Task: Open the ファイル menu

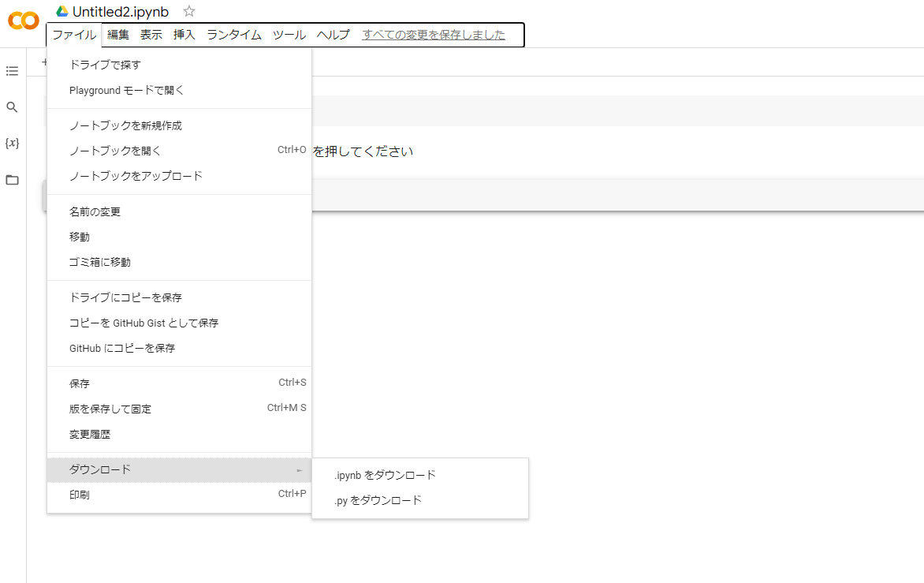Action: pyautogui.click(x=74, y=35)
